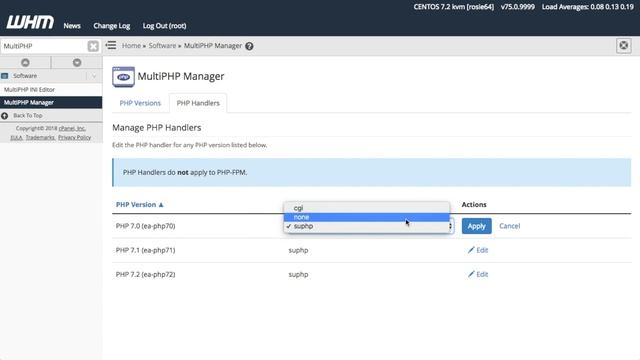Click the expand-all down arrow icon in sidebar
Viewport: 640px width, 360px height.
click(77, 62)
